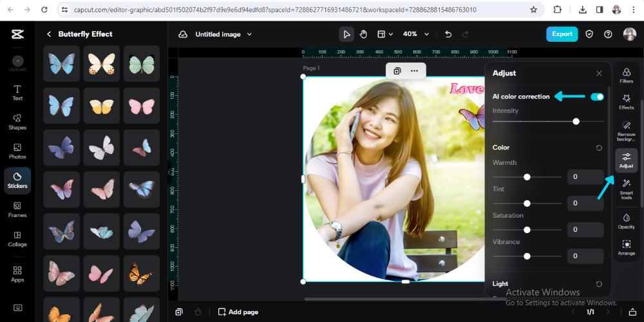Click the shield privacy icon
644x322 pixels.
pos(589,34)
